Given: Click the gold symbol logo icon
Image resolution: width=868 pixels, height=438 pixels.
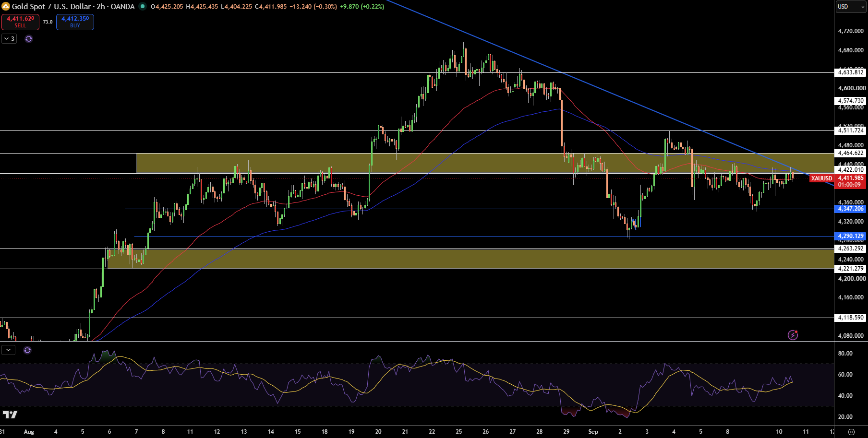Looking at the screenshot, I should click(6, 6).
